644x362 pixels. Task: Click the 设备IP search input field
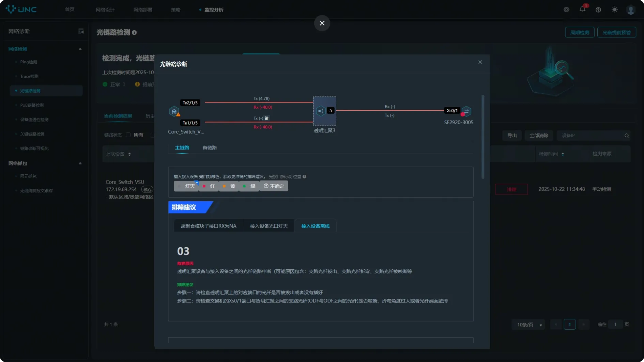591,136
